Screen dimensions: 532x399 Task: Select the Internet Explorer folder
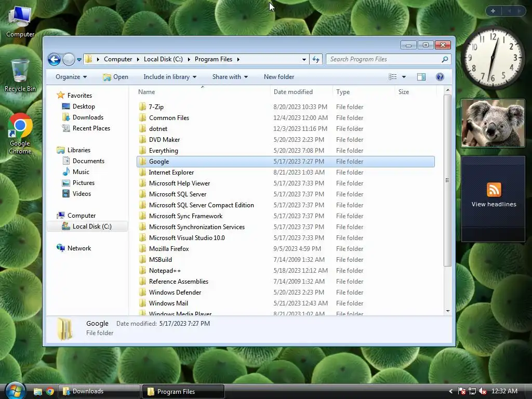coord(285,172)
